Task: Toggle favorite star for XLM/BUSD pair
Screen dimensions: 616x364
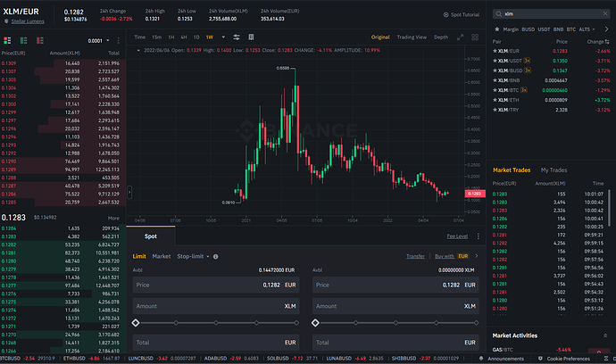Action: pos(495,70)
